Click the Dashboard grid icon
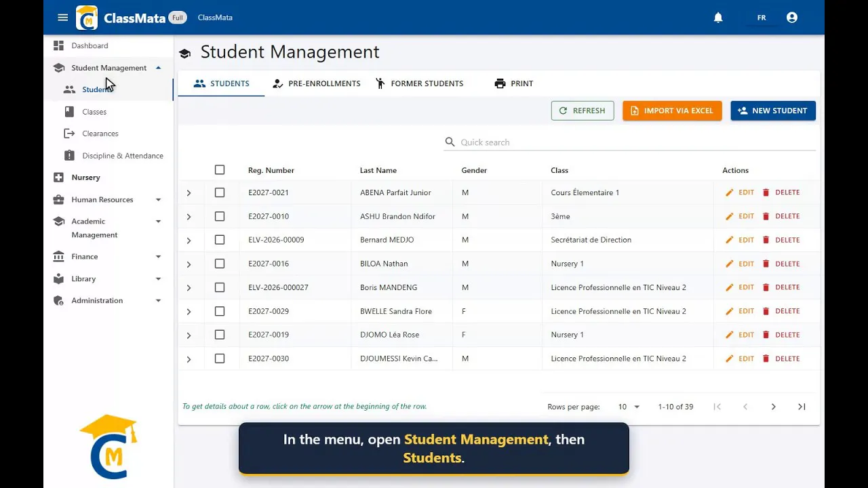This screenshot has width=868, height=488. coord(58,45)
